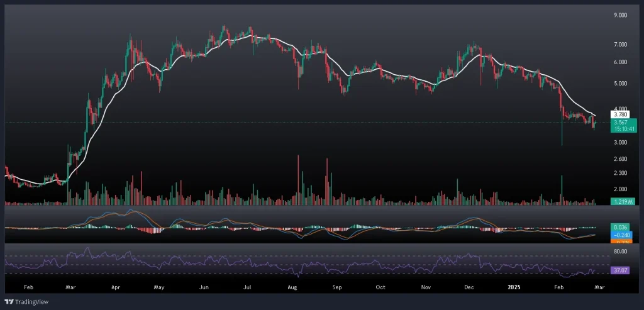Select the green 3.567 current price tag
Image resolution: width=644 pixels, height=310 pixels.
619,122
